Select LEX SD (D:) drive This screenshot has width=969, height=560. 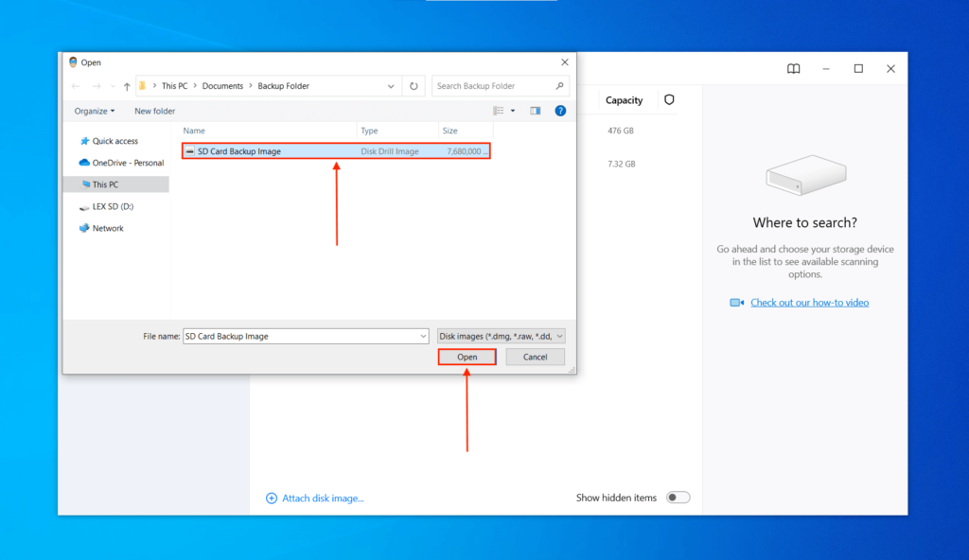tap(112, 206)
